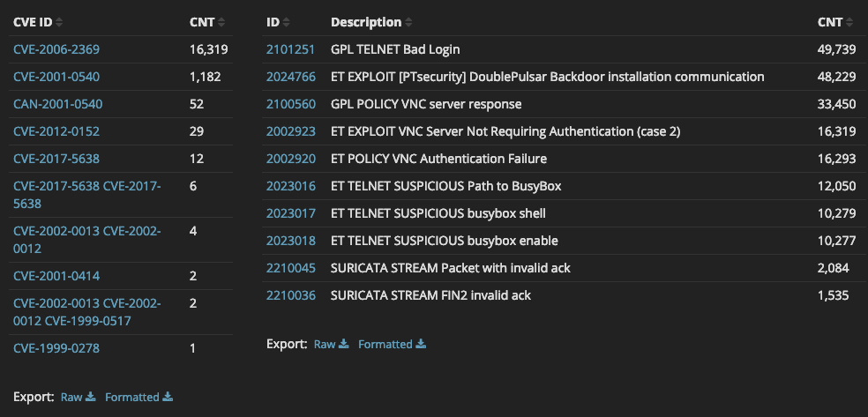Open signature ID 2100560
This screenshot has width=868, height=417.
click(x=290, y=104)
